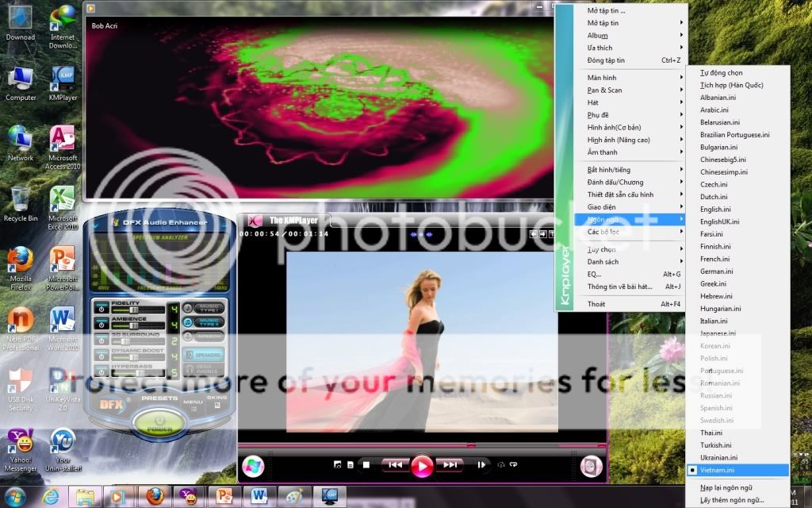Stop playback in KMPlayer
Screen dimensions: 812x508
click(366, 465)
